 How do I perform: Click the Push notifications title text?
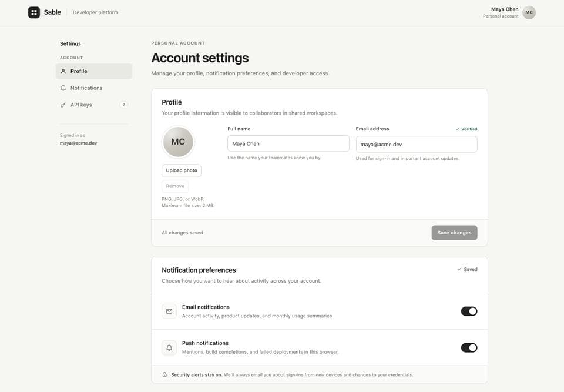(x=206, y=343)
